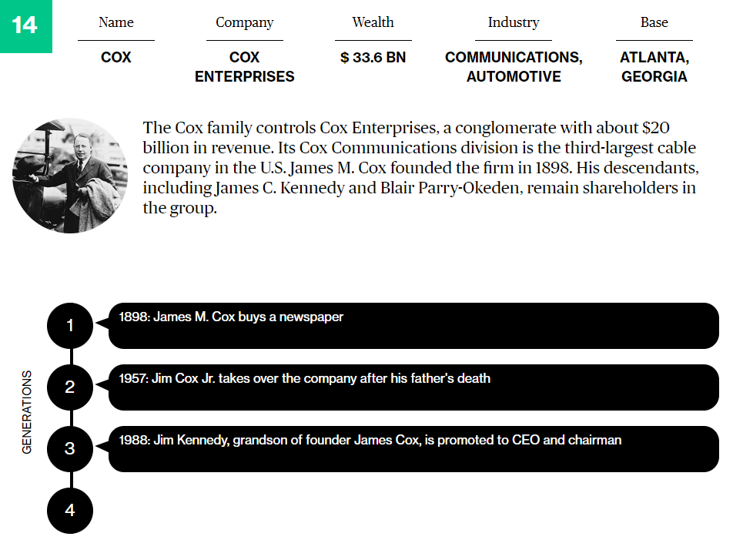Click the green rank 14 badge
The height and width of the screenshot is (560, 733).
(x=25, y=26)
